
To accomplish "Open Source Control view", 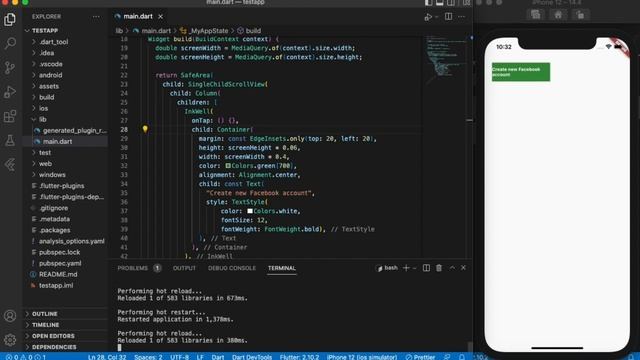I will click(x=10, y=68).
